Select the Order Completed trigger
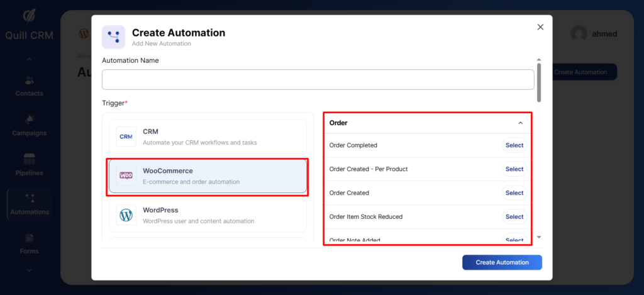Screen dimensions: 644x295 click(514, 145)
